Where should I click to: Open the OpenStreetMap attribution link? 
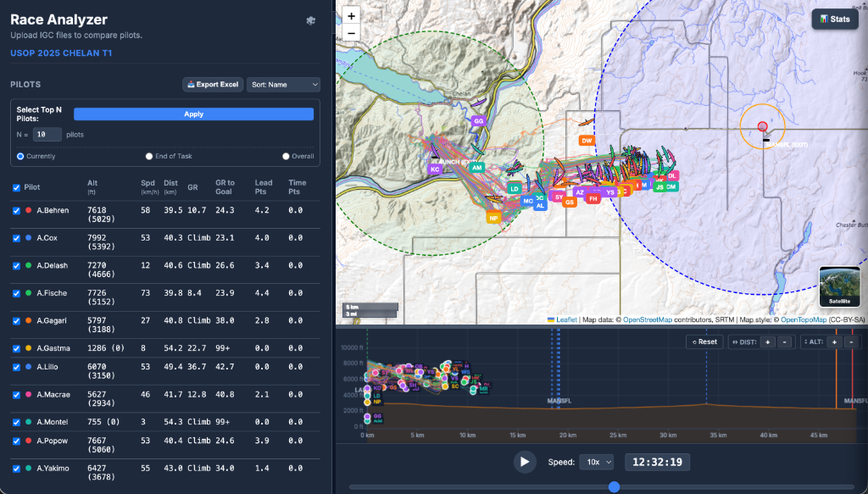pos(647,319)
